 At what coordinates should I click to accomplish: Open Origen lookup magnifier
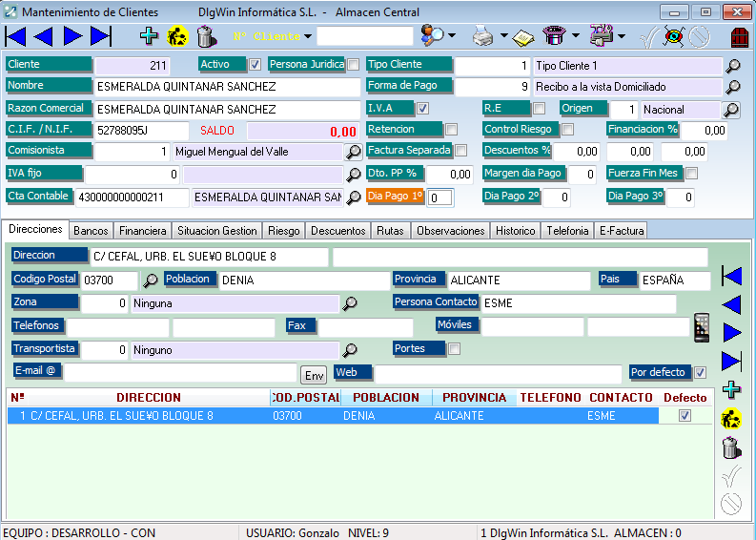point(731,110)
